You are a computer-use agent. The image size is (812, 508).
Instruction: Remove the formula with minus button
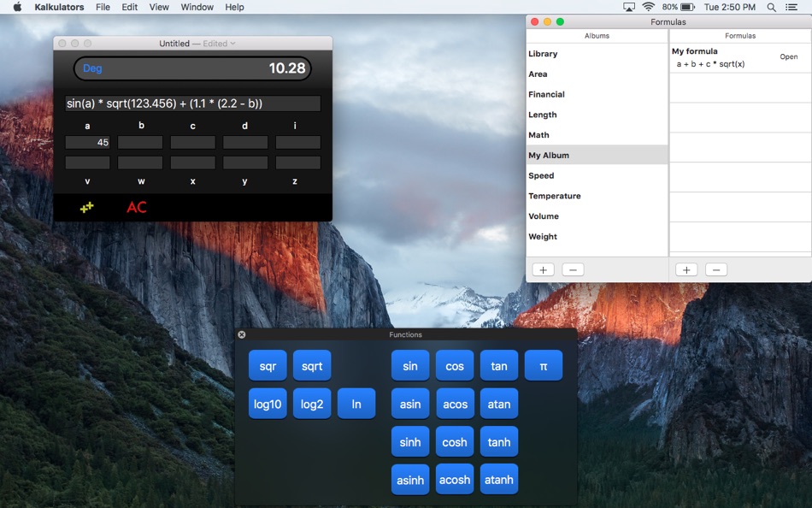pos(716,269)
